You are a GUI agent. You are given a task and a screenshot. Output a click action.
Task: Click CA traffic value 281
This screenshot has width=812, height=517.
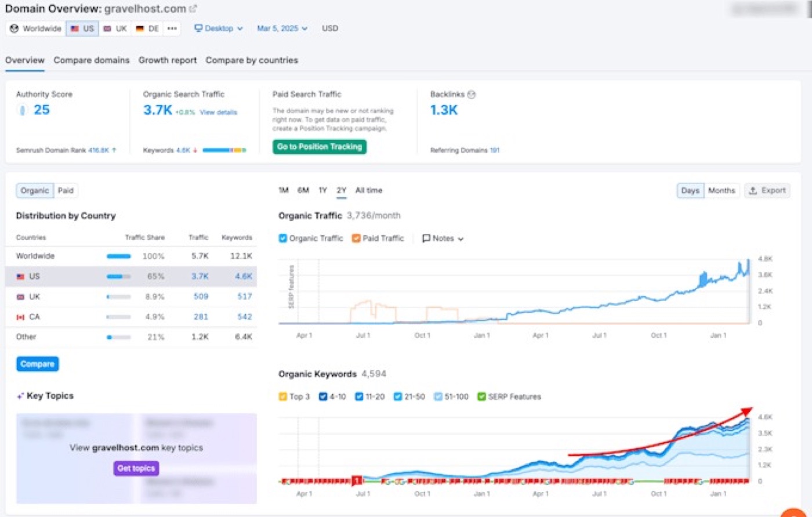click(201, 317)
